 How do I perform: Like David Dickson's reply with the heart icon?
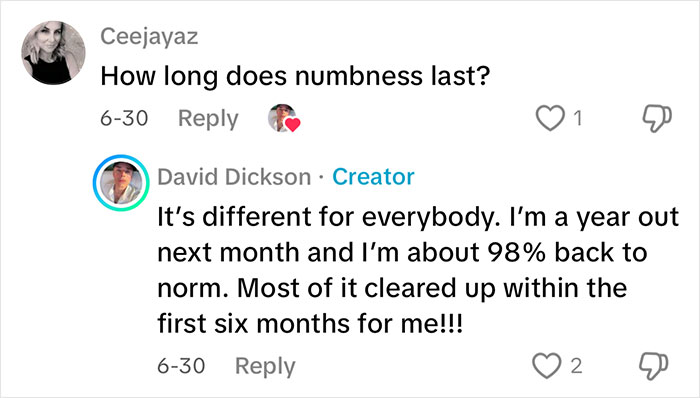coord(547,366)
